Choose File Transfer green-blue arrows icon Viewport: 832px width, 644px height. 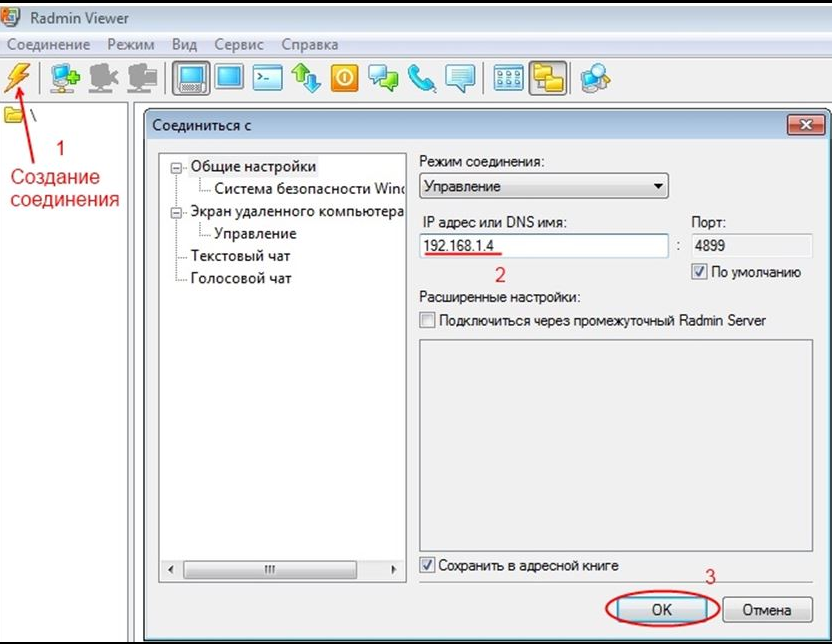tap(306, 77)
